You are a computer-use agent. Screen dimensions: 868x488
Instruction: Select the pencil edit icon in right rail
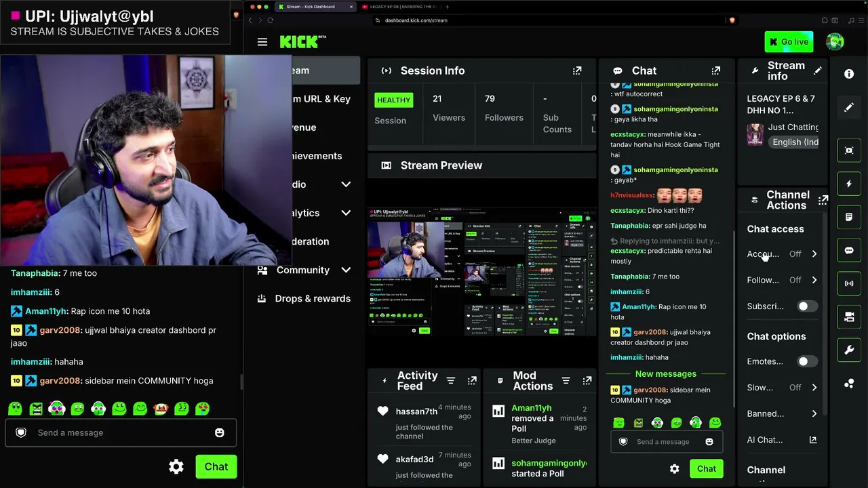(849, 107)
